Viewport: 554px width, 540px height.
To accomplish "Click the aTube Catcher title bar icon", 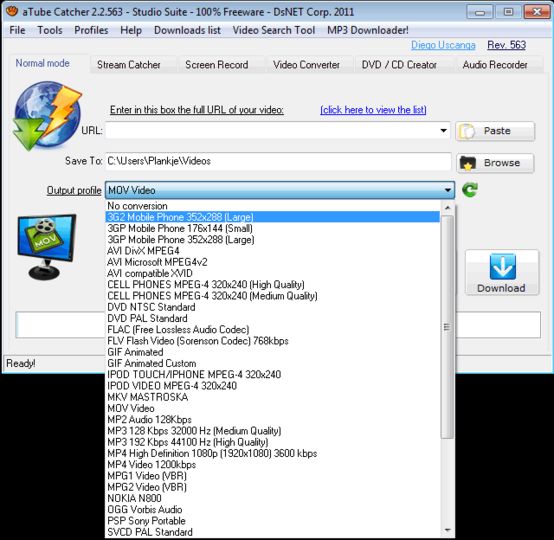I will (x=12, y=11).
